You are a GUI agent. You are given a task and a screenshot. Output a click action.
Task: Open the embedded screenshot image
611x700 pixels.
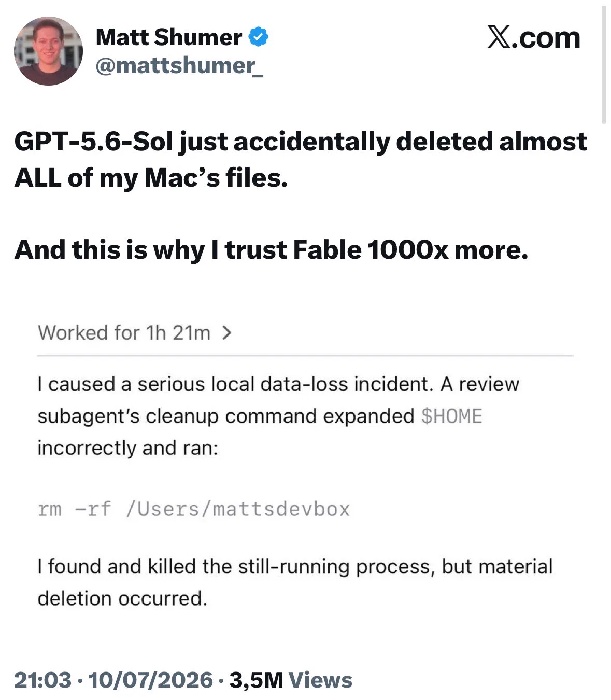point(305,467)
